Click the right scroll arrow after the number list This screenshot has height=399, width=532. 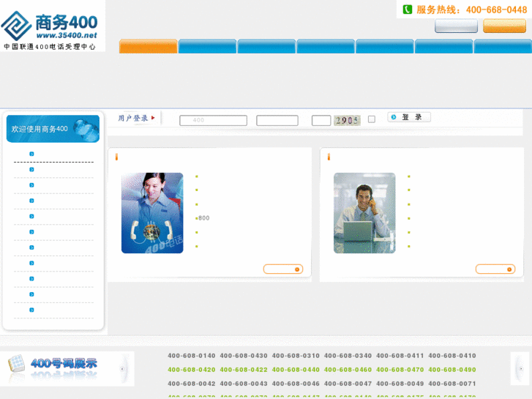[x=520, y=369]
